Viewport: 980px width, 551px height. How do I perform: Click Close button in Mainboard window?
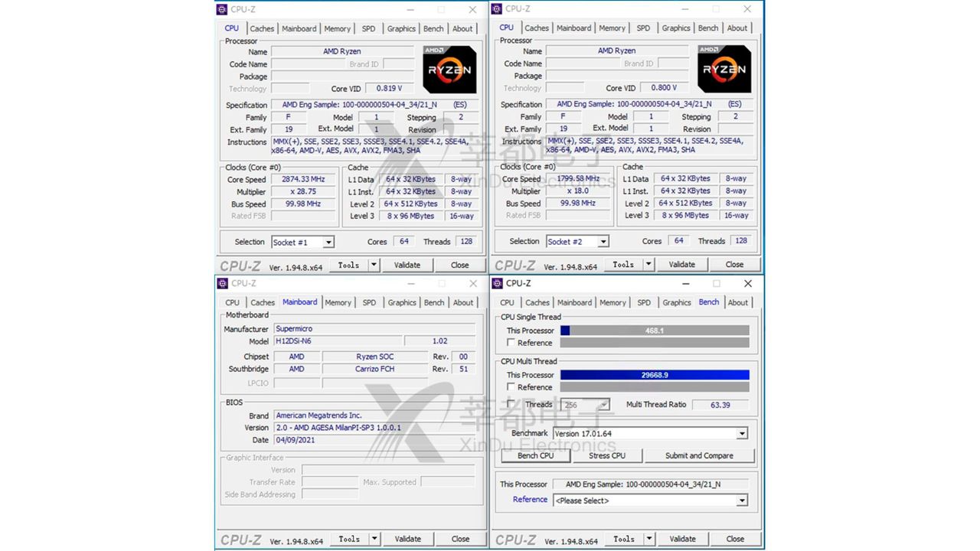click(x=460, y=539)
